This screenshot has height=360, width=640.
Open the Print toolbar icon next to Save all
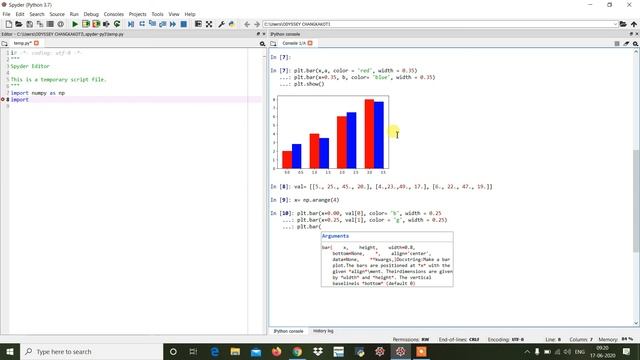[50, 24]
